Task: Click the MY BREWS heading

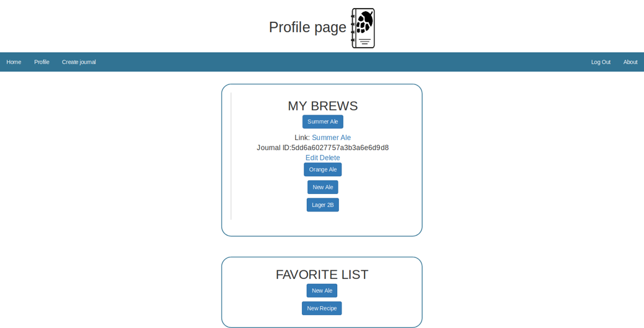Action: click(322, 106)
